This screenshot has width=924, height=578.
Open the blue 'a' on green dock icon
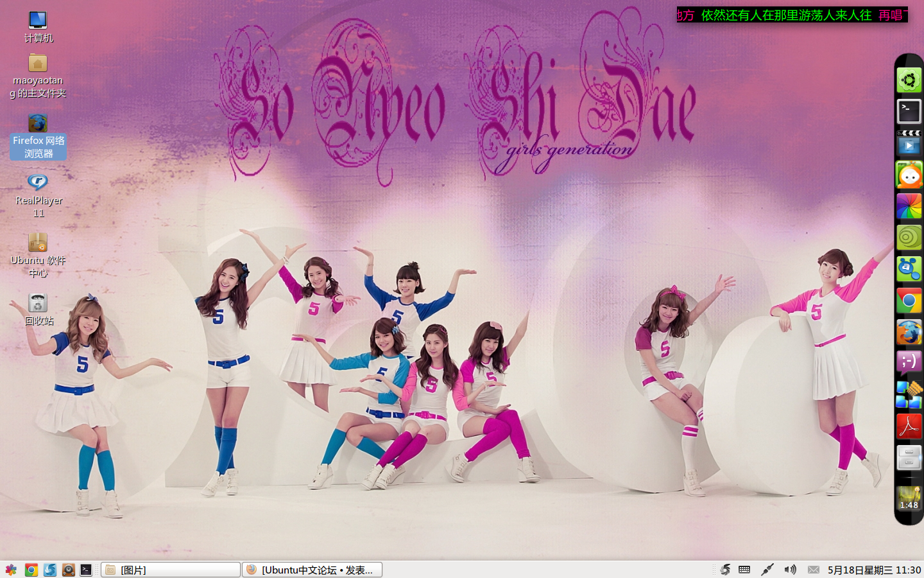point(909,269)
